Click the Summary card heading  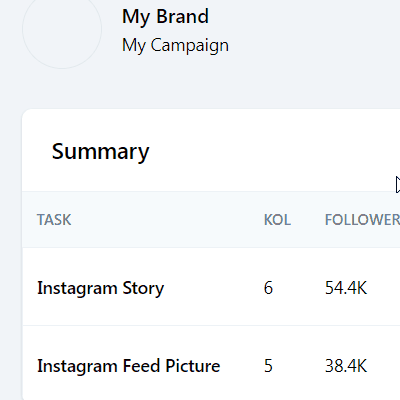point(100,152)
